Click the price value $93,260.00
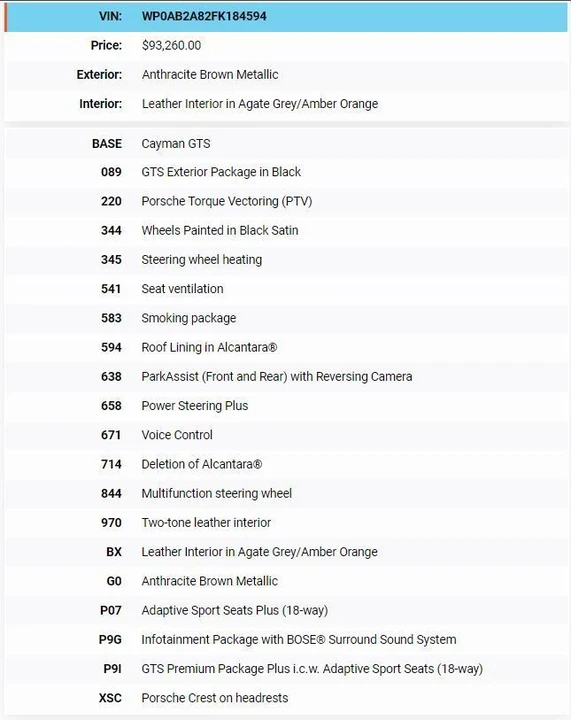 click(x=171, y=45)
